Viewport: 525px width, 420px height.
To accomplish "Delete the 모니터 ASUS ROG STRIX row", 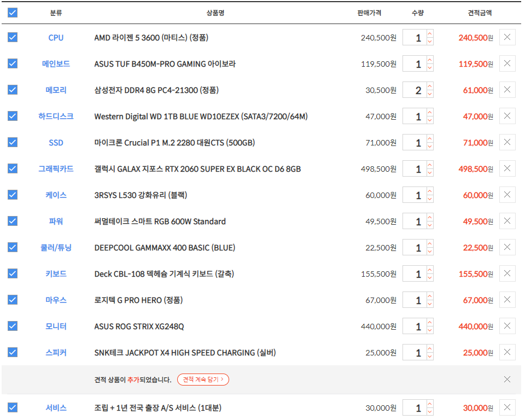I will [507, 326].
